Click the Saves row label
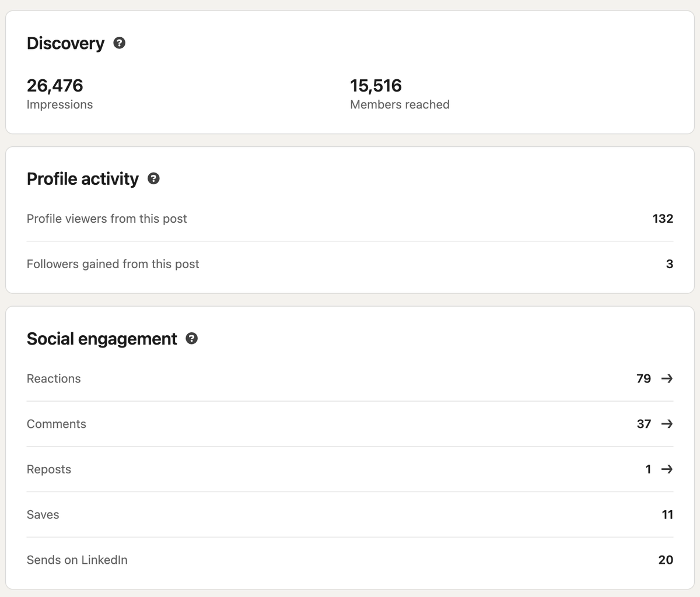The height and width of the screenshot is (597, 700). click(x=43, y=514)
